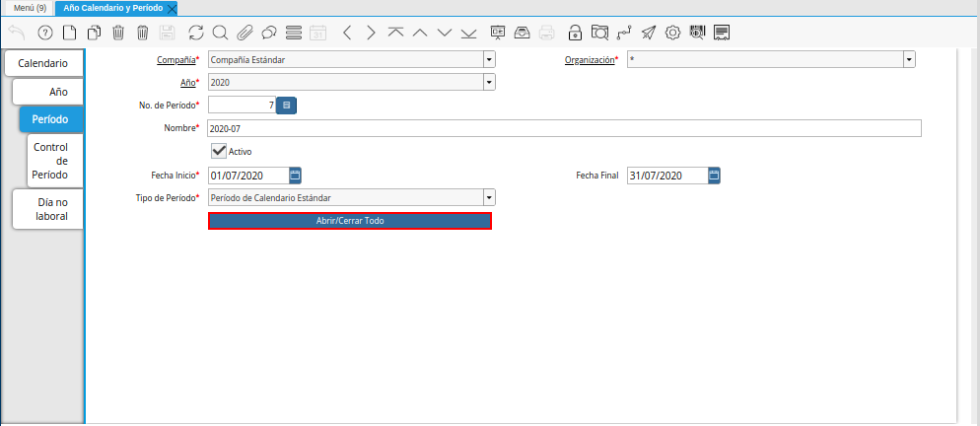Image resolution: width=980 pixels, height=426 pixels.
Task: Click the trash icon next to the copy icon
Action: tap(118, 33)
